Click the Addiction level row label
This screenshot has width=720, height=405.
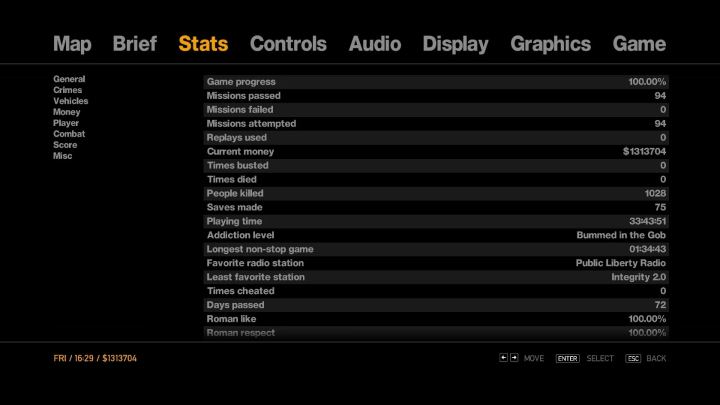click(240, 235)
